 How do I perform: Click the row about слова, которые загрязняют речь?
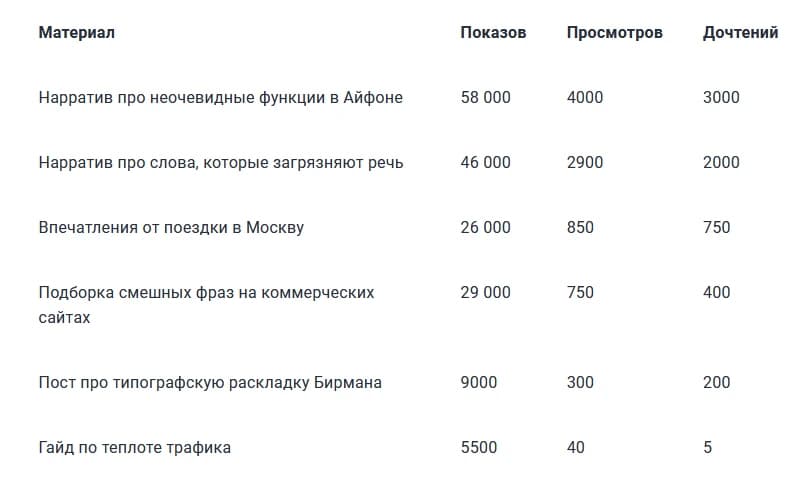pyautogui.click(x=221, y=163)
